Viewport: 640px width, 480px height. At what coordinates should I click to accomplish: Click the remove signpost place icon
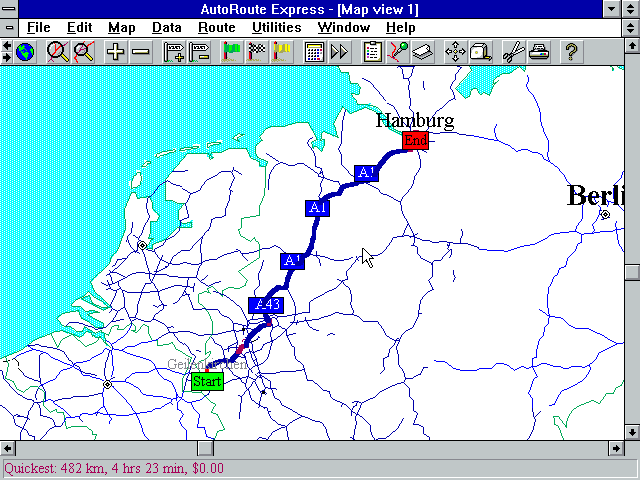click(x=199, y=52)
